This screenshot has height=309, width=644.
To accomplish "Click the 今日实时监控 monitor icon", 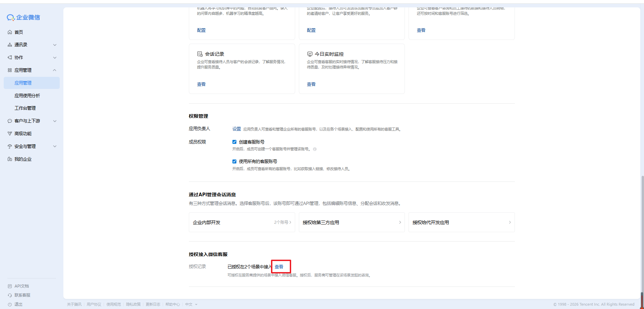I will point(310,54).
